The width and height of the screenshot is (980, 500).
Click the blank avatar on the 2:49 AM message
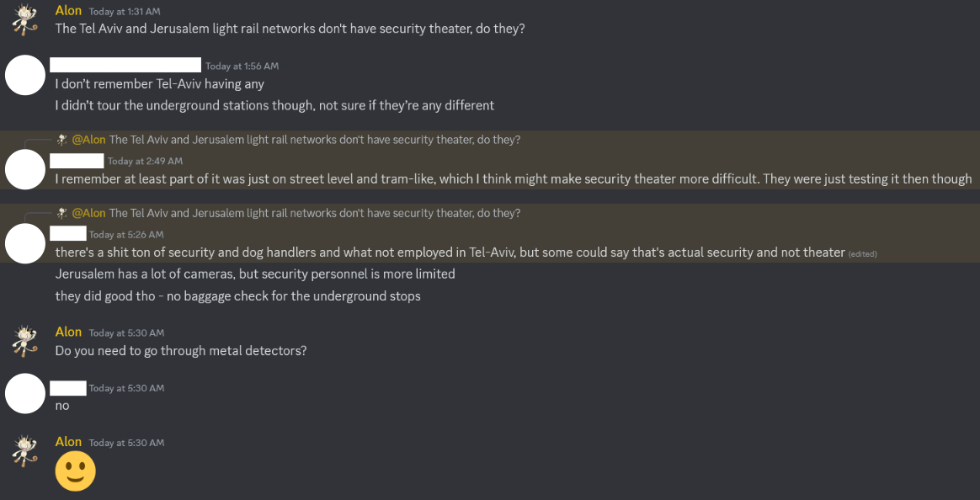point(25,169)
